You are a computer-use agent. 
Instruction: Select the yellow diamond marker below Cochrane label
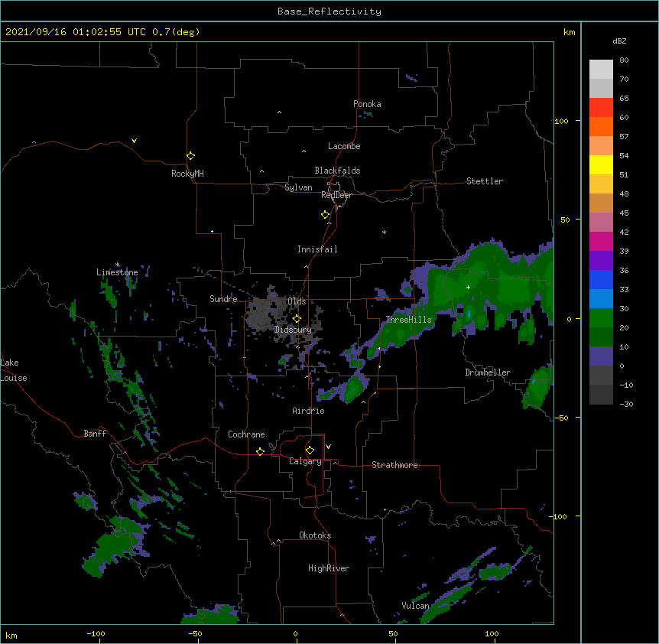[260, 451]
